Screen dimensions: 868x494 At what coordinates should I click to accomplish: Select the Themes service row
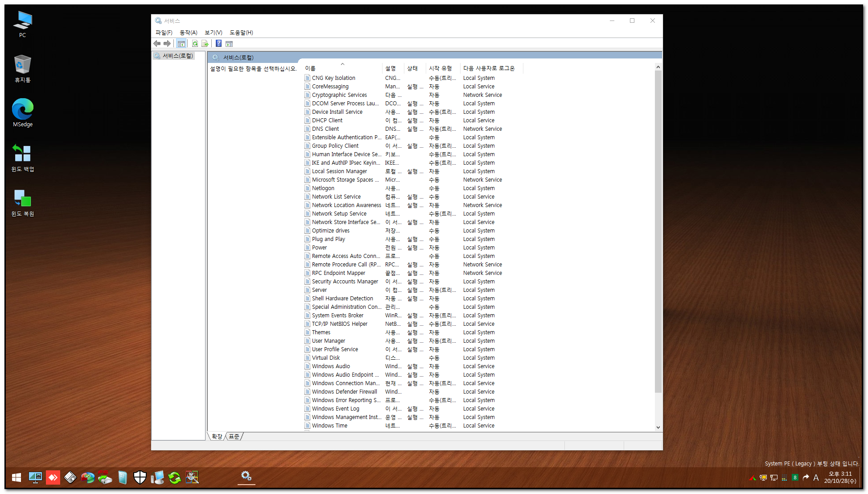click(x=413, y=332)
